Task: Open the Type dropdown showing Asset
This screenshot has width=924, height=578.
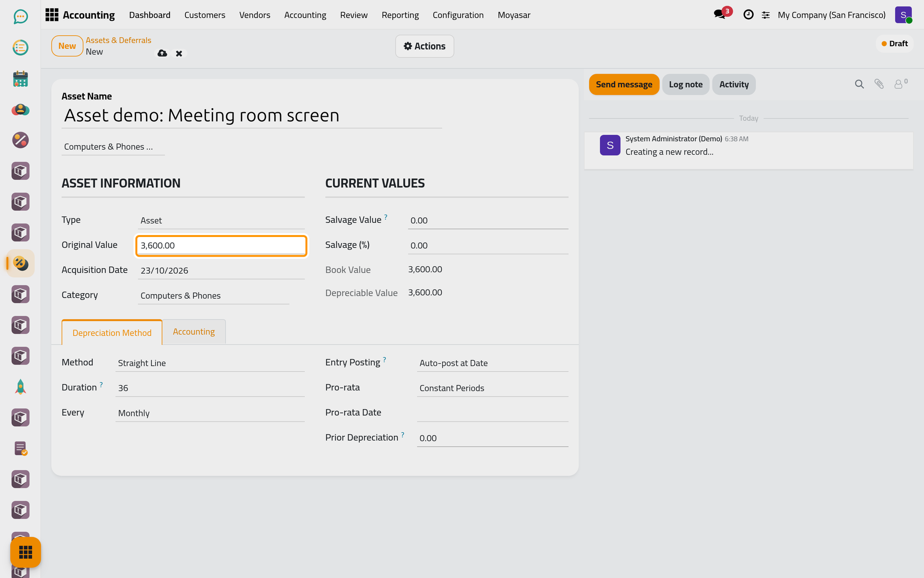Action: pyautogui.click(x=221, y=221)
